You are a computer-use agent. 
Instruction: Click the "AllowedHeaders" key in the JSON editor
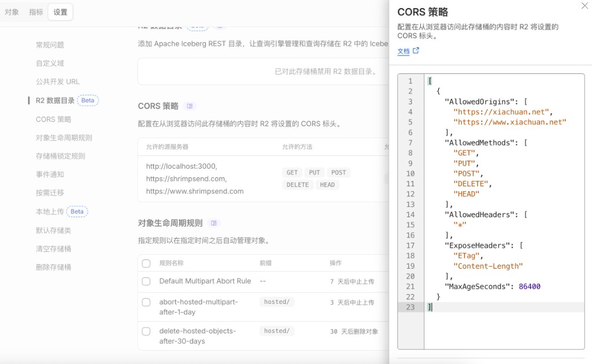pos(477,214)
